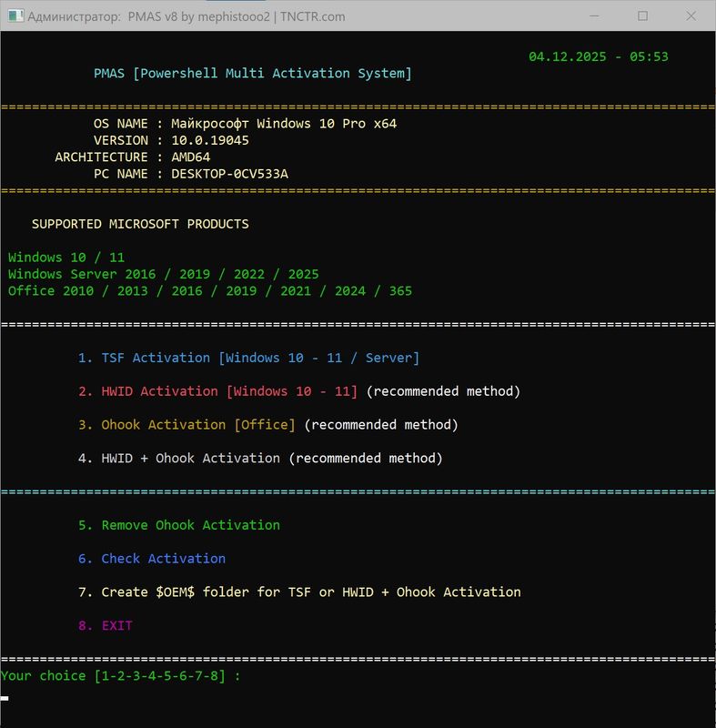Click the console window icon in title bar
Screen dimensions: 716x728
point(15,16)
